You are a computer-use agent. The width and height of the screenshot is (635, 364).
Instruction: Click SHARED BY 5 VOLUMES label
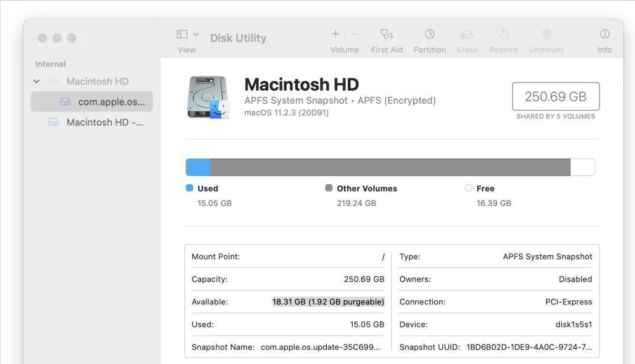555,116
